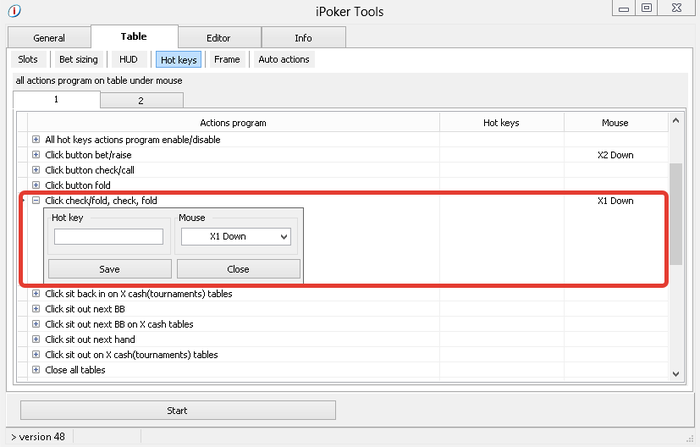Select the Table tab
Viewport: 700px width, 447px height.
(x=134, y=37)
